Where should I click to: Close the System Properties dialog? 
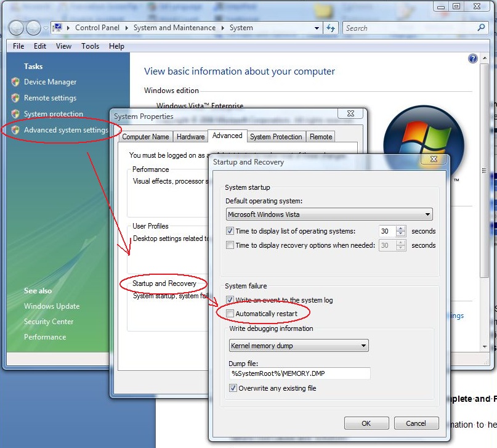(350, 113)
